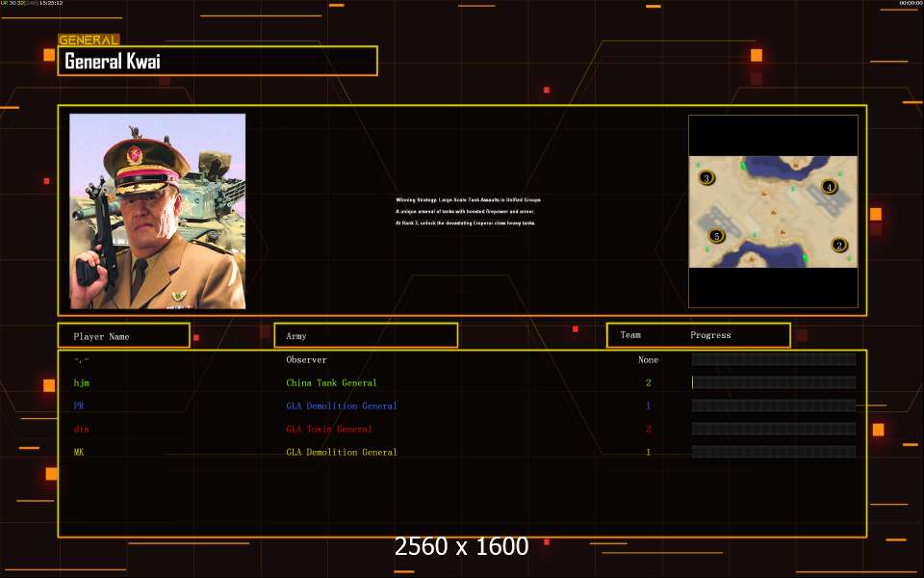Select player MK in the list
Screen dimensions: 924x578
coord(80,453)
